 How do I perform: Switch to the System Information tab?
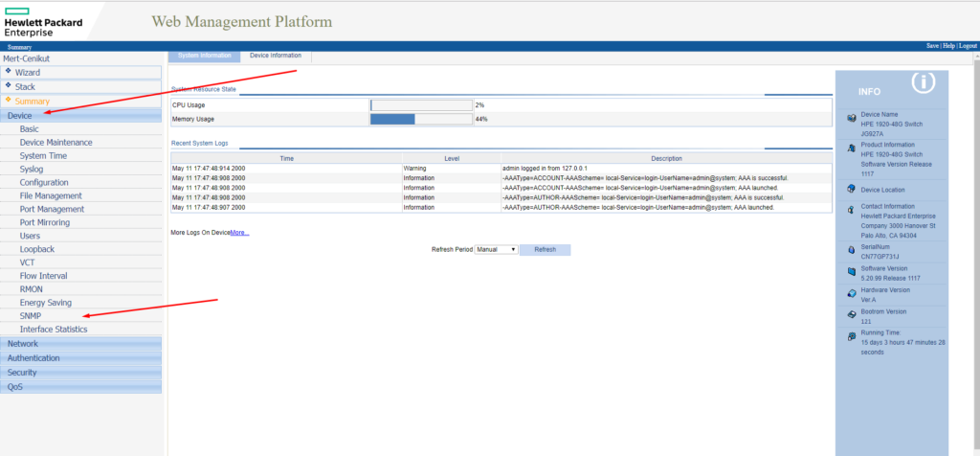(x=205, y=56)
